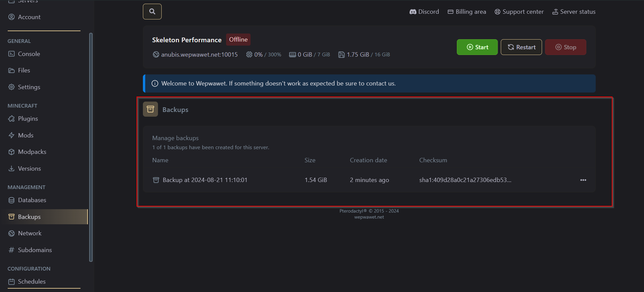
Task: Click the Network globe icon in sidebar
Action: 11,233
